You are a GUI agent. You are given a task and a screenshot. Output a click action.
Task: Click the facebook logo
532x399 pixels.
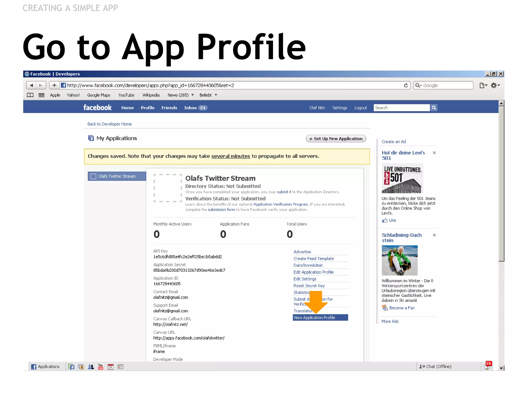(x=97, y=108)
